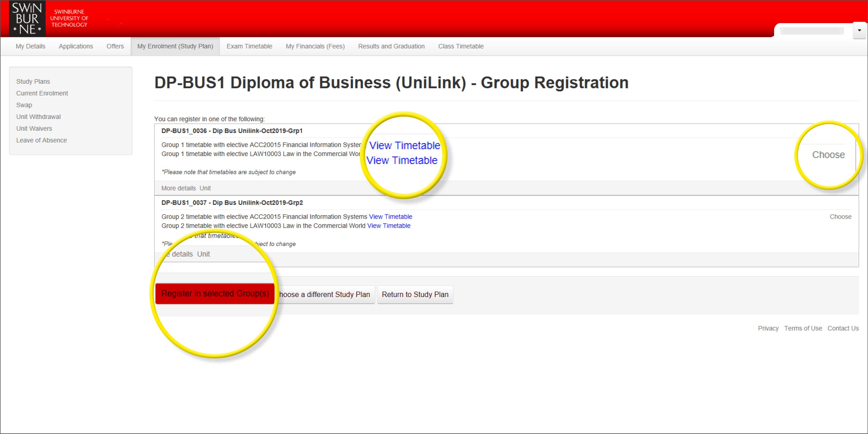Screen dimensions: 868x434
Task: Open Unit Withdrawal sidebar link
Action: (39, 117)
